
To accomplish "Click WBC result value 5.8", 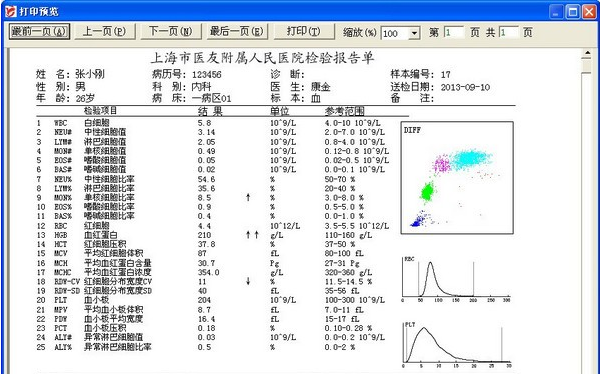I will (204, 123).
